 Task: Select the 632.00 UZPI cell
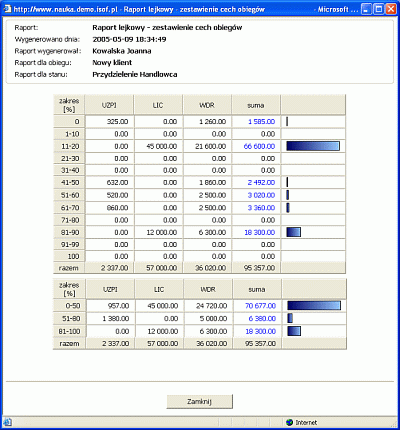click(109, 182)
